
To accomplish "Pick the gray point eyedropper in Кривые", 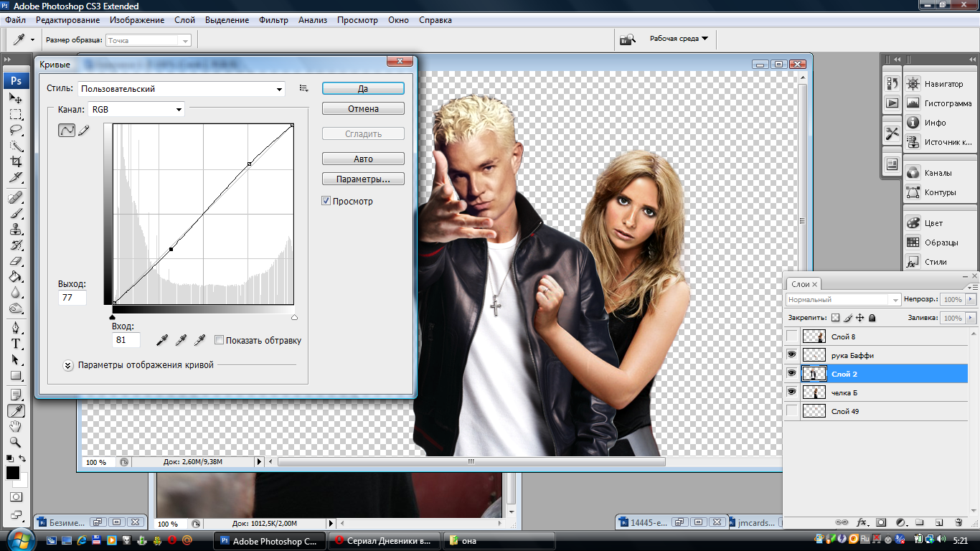I will pyautogui.click(x=182, y=339).
